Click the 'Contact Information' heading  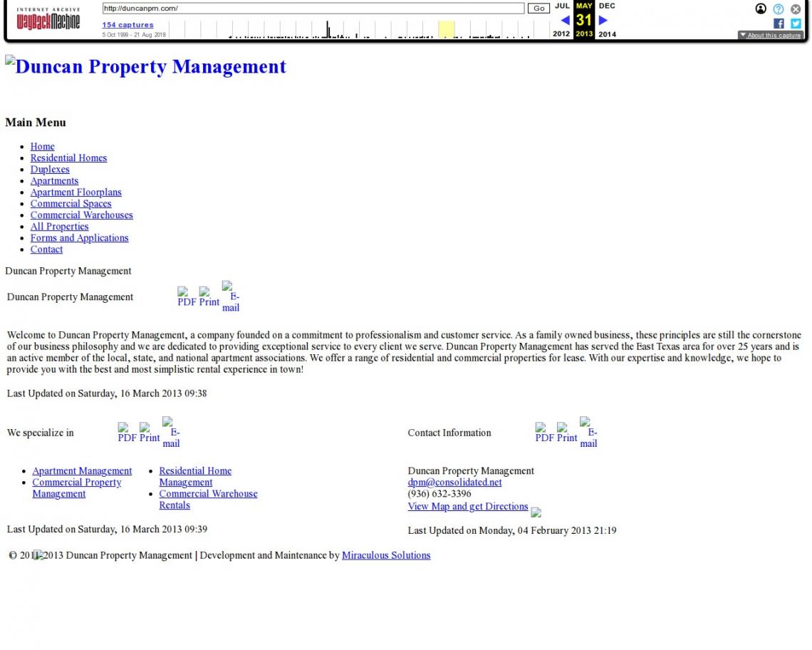click(449, 433)
